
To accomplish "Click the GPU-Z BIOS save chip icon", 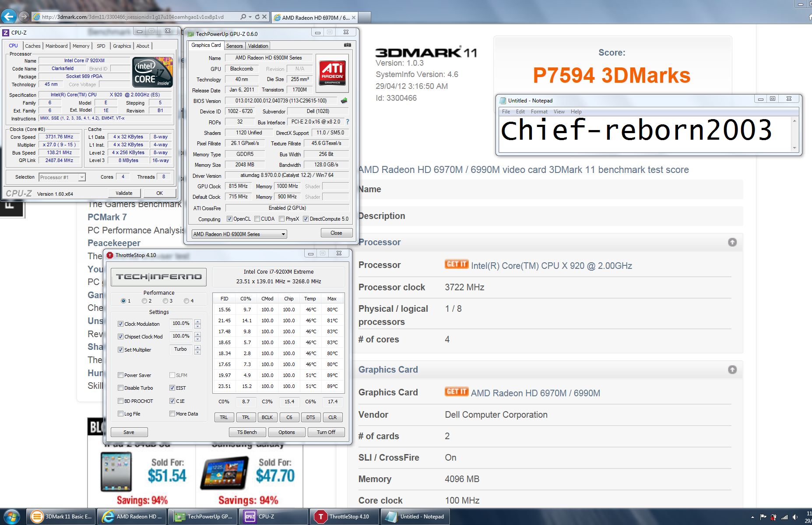I will click(344, 101).
